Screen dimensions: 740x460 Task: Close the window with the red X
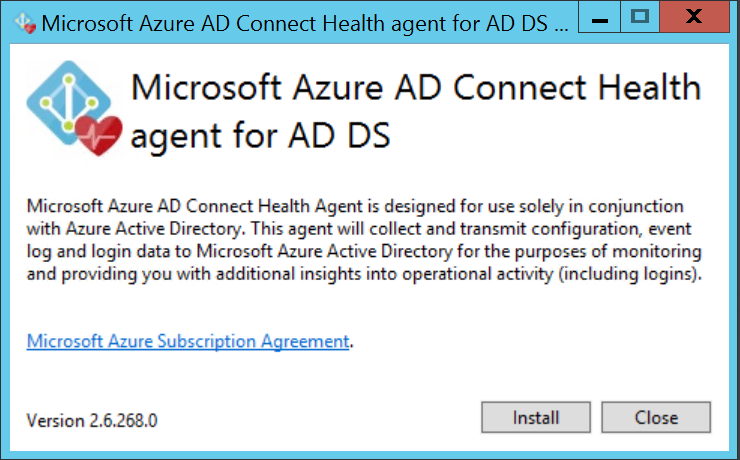point(694,17)
